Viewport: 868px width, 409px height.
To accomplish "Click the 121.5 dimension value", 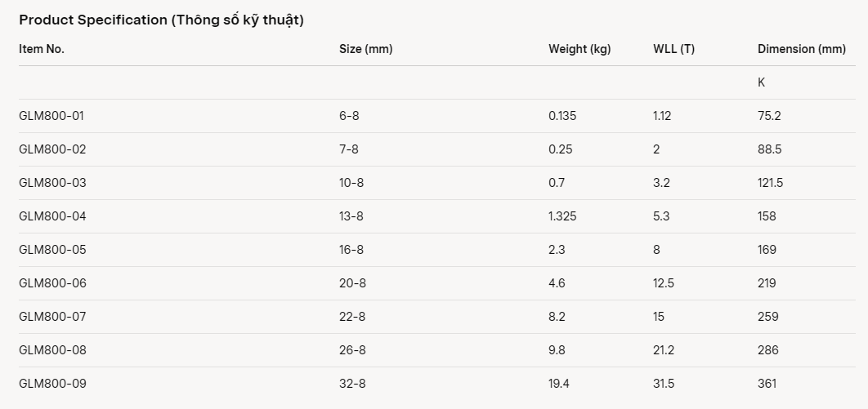I will click(770, 183).
